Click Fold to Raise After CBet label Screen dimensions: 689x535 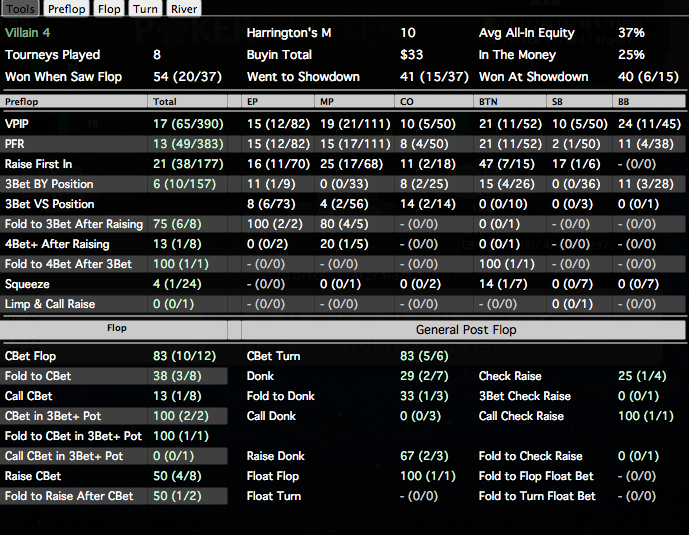[x=69, y=496]
